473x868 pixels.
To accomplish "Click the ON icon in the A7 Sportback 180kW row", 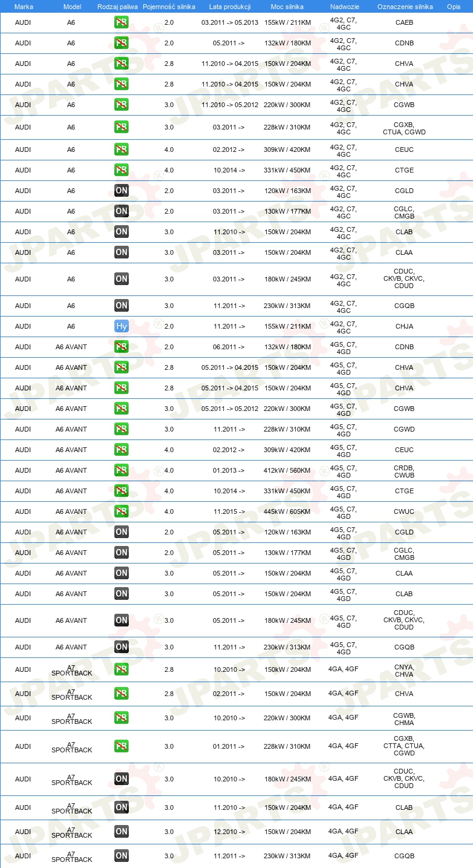I will tap(121, 779).
